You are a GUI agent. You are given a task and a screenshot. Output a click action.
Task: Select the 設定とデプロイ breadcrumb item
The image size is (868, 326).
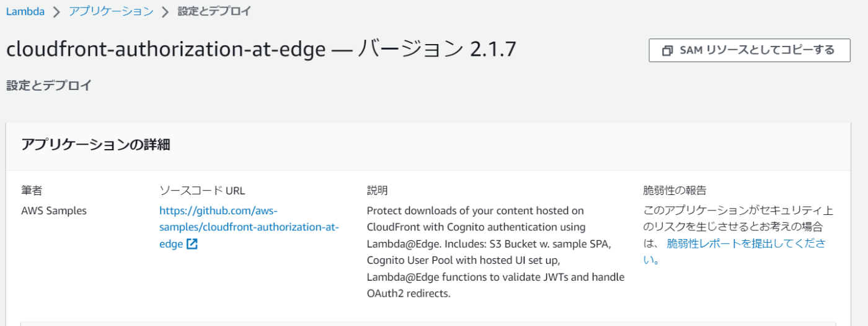tap(215, 11)
